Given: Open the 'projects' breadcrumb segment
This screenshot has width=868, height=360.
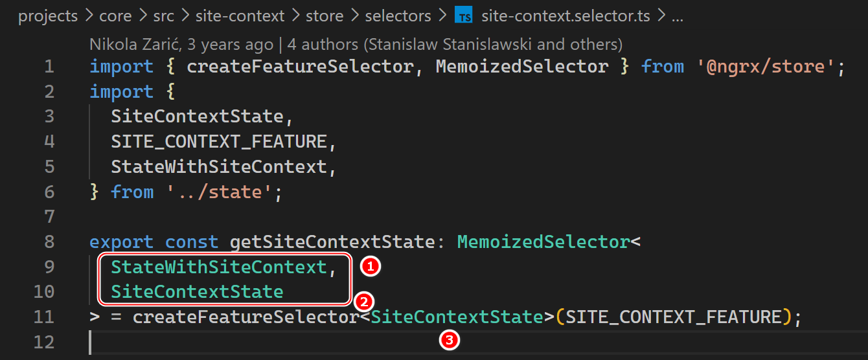Looking at the screenshot, I should [x=47, y=16].
